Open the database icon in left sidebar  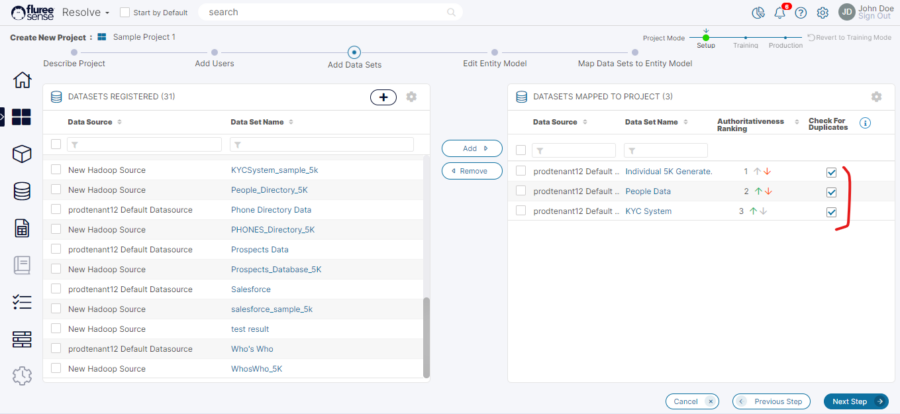point(21,191)
